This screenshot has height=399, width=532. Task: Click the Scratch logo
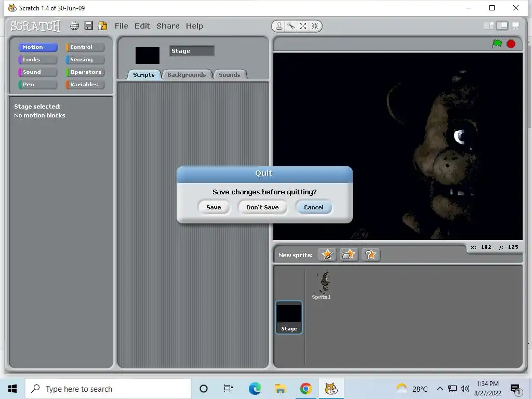35,26
